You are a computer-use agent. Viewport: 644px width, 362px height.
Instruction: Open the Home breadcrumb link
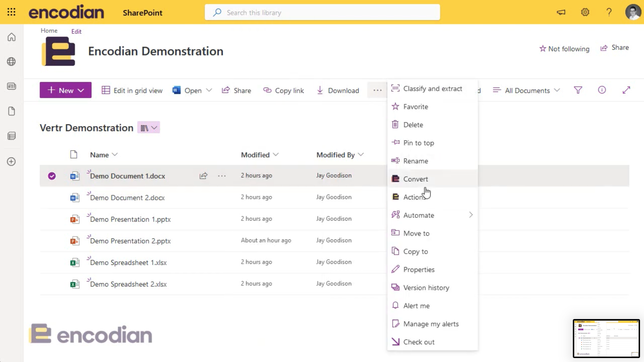click(49, 31)
